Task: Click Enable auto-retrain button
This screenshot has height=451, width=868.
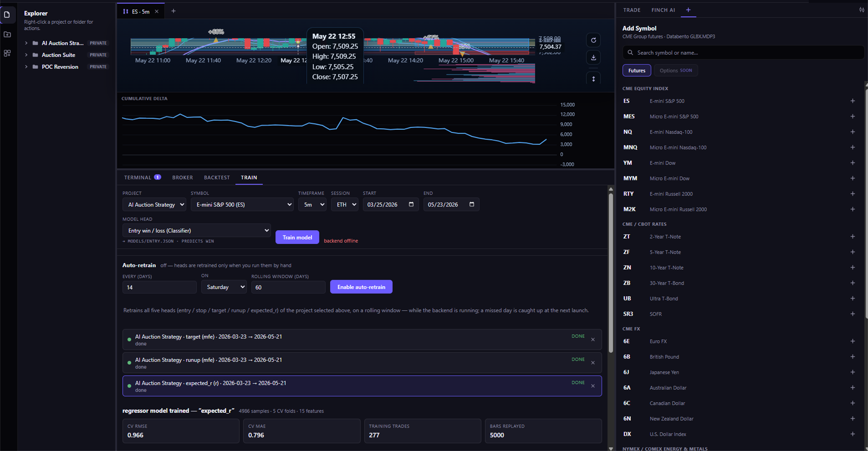Action: coord(361,287)
